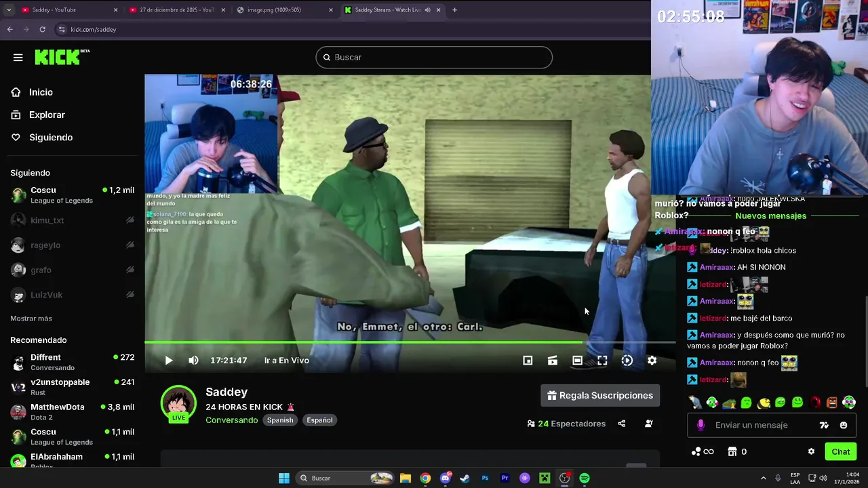Open the Kick hamburger sidebar menu
Screen dimensions: 868x488
18,58
